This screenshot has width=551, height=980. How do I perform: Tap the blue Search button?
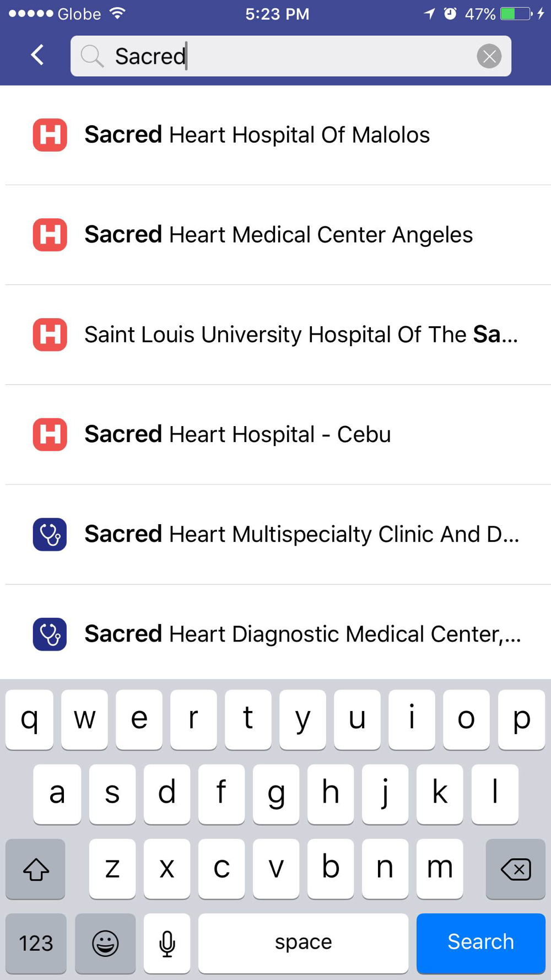tap(481, 943)
